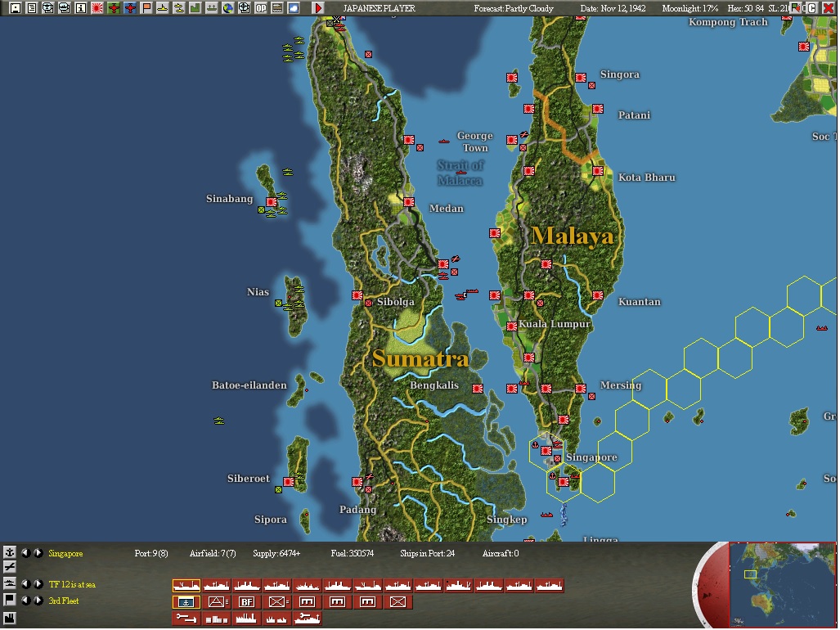Screen dimensions: 840x630
Task: Click the orange flag toolbar icon
Action: pos(146,8)
